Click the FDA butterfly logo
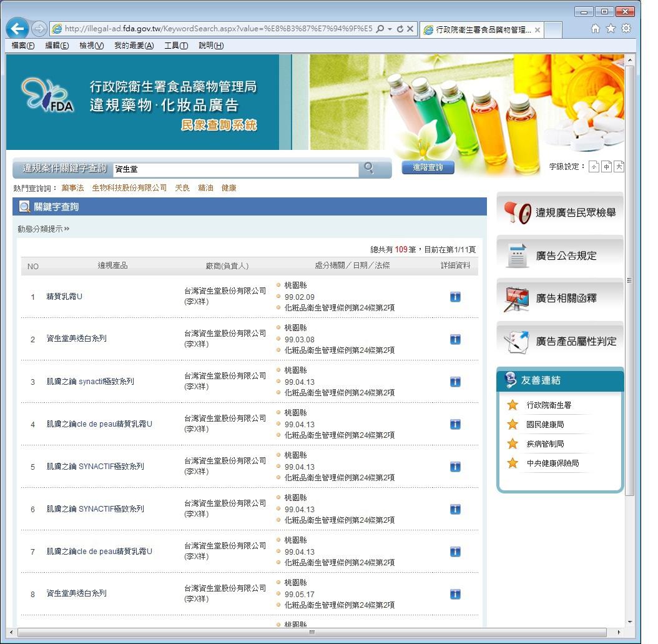 47,96
